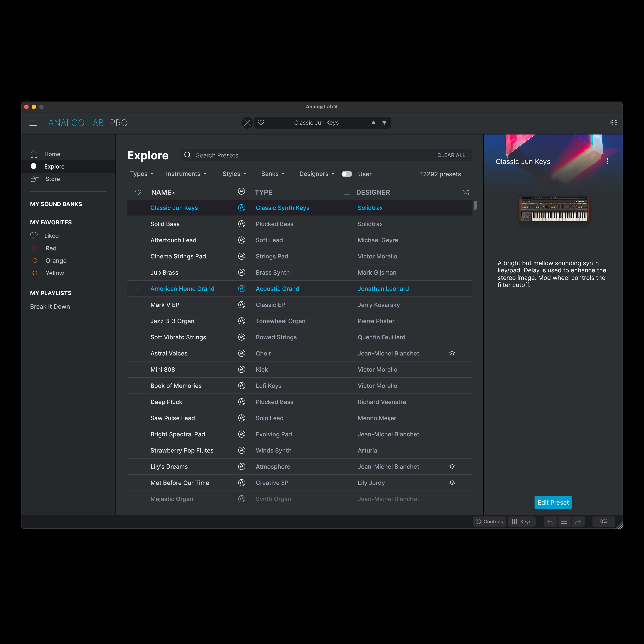644x644 pixels.
Task: Open the hamburger main menu
Action: (33, 123)
